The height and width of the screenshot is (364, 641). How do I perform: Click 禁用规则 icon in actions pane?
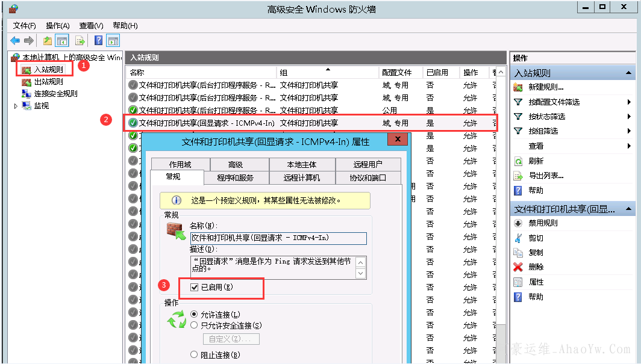[x=518, y=223]
